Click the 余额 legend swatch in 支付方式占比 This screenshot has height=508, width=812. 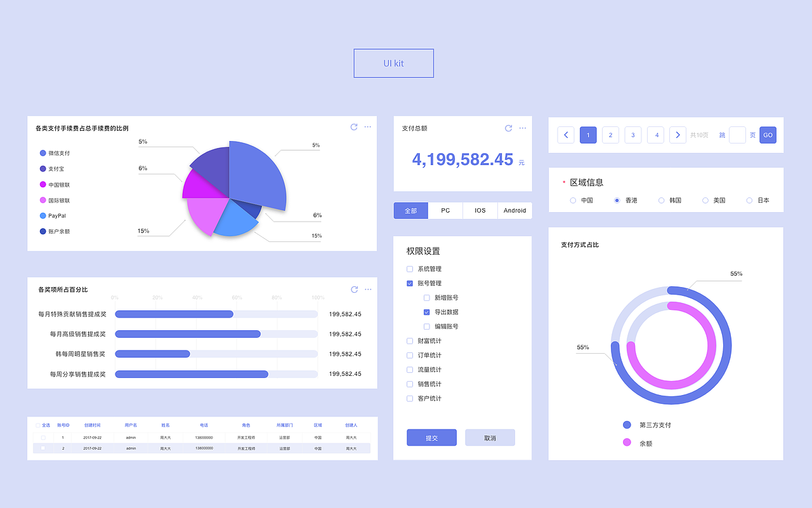[627, 443]
